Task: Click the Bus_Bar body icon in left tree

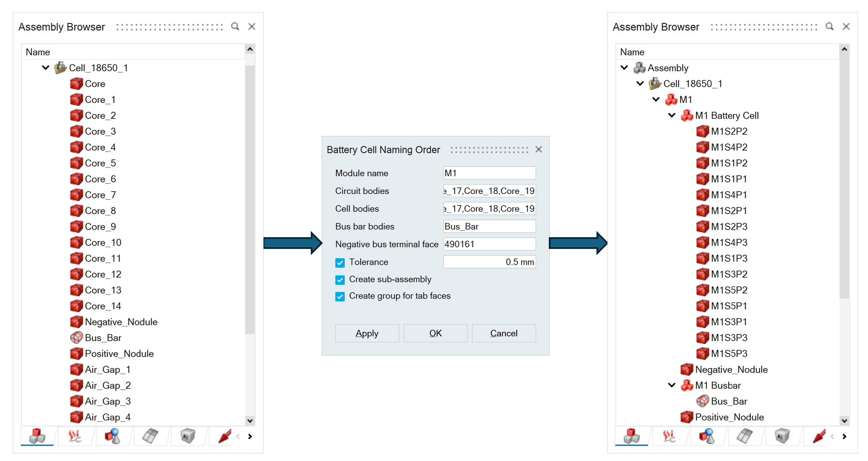Action: click(x=76, y=338)
